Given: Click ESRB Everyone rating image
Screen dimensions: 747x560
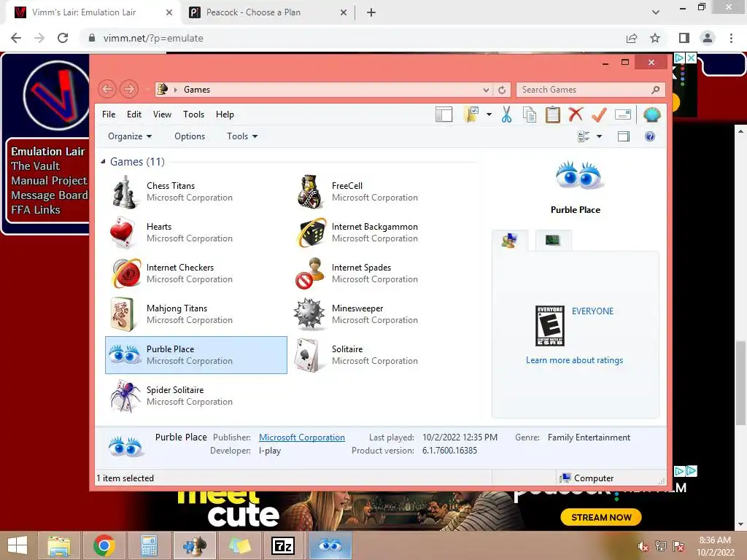Looking at the screenshot, I should [x=550, y=326].
